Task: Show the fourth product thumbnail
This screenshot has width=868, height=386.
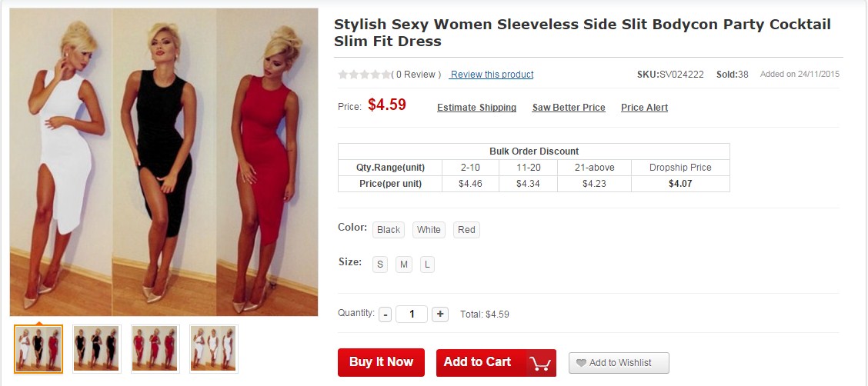Action: pos(214,349)
